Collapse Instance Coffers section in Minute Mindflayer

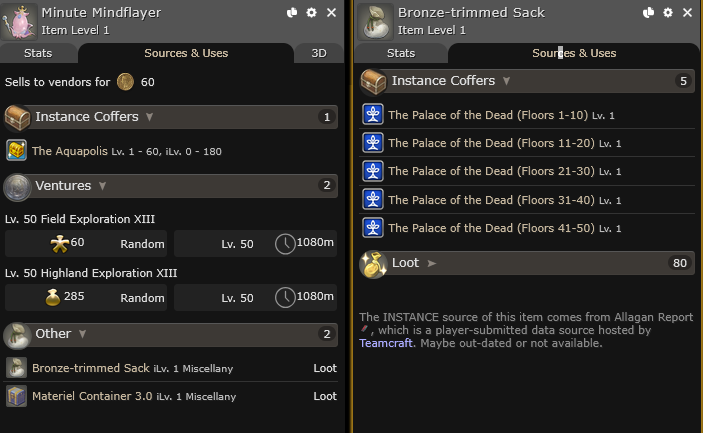149,117
